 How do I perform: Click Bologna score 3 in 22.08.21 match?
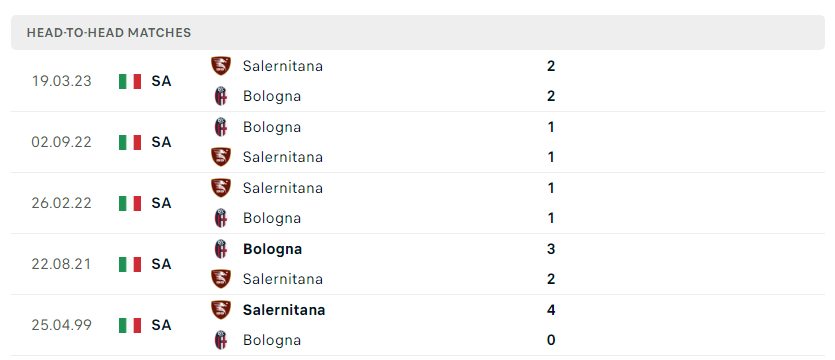coord(551,249)
